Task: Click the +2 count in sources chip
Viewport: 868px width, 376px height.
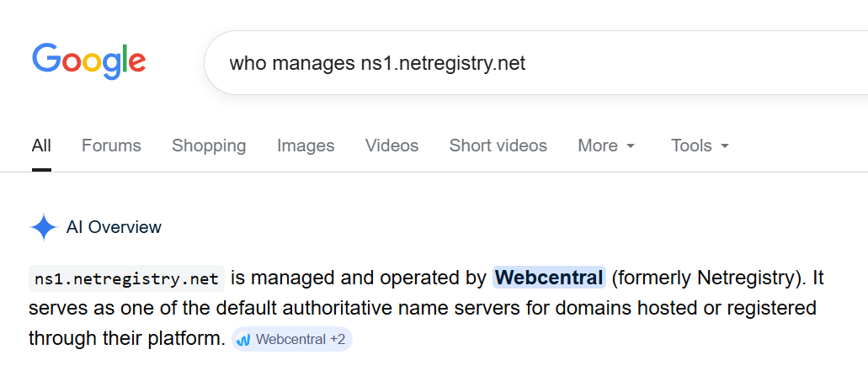Action: (338, 340)
